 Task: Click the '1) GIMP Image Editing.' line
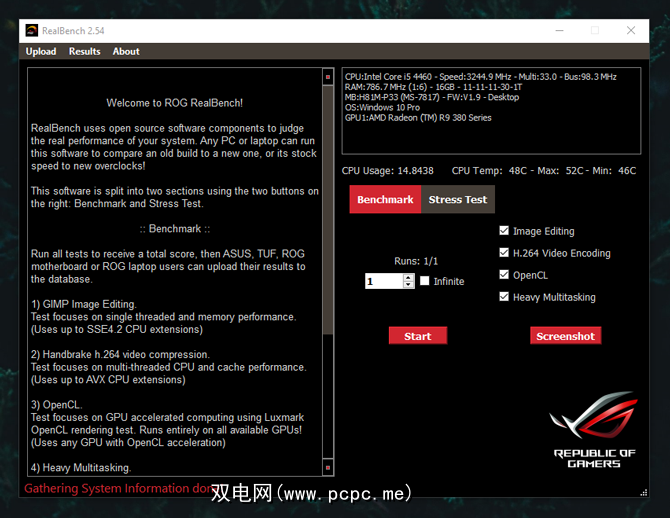84,304
